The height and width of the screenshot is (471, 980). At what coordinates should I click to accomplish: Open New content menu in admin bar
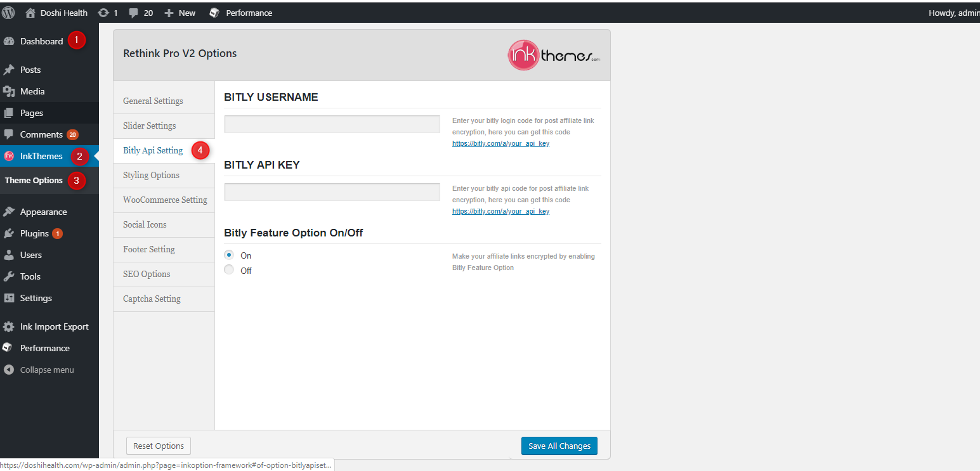pos(180,13)
